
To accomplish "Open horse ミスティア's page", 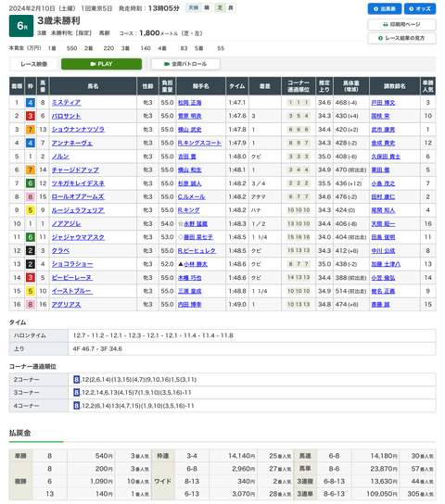I will (66, 103).
